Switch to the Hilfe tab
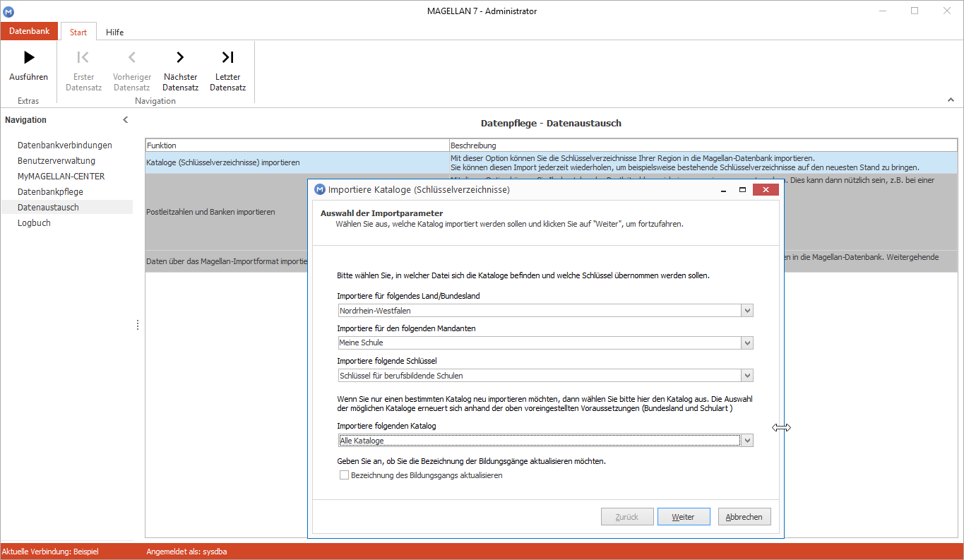964x560 pixels. [115, 32]
